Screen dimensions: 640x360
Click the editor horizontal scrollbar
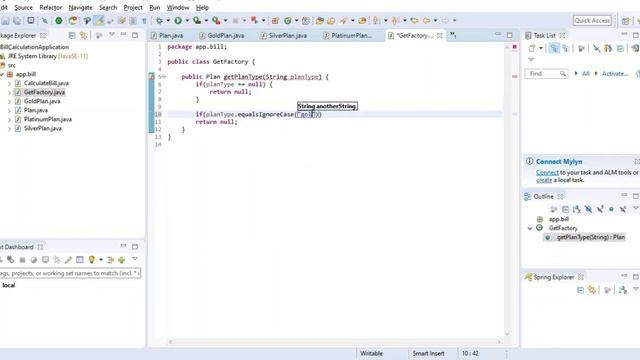(335, 342)
